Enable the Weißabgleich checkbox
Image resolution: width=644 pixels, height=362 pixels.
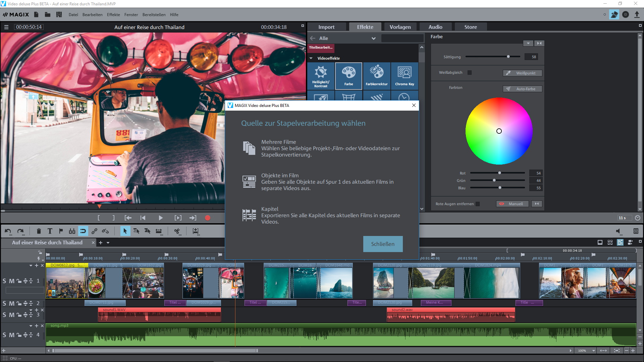point(470,72)
